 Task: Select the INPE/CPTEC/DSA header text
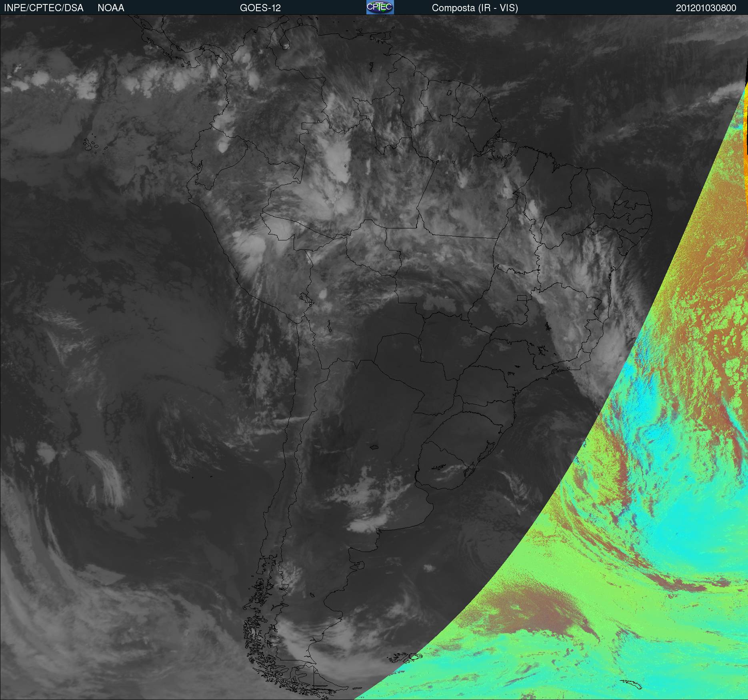point(44,8)
